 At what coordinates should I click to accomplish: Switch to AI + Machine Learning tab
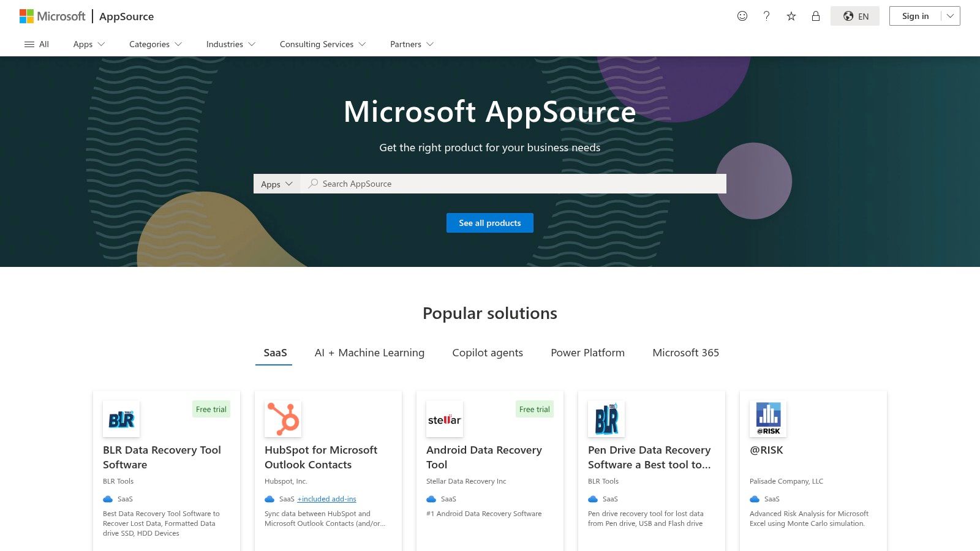[369, 353]
